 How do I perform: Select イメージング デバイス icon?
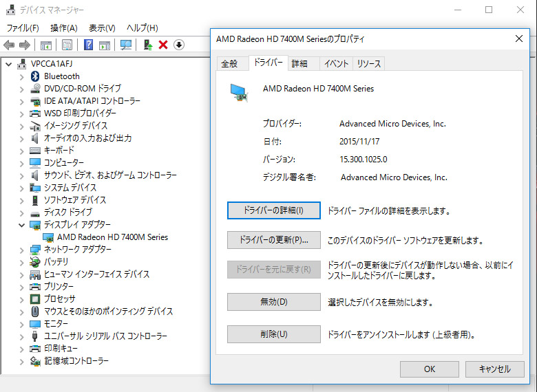tap(35, 126)
